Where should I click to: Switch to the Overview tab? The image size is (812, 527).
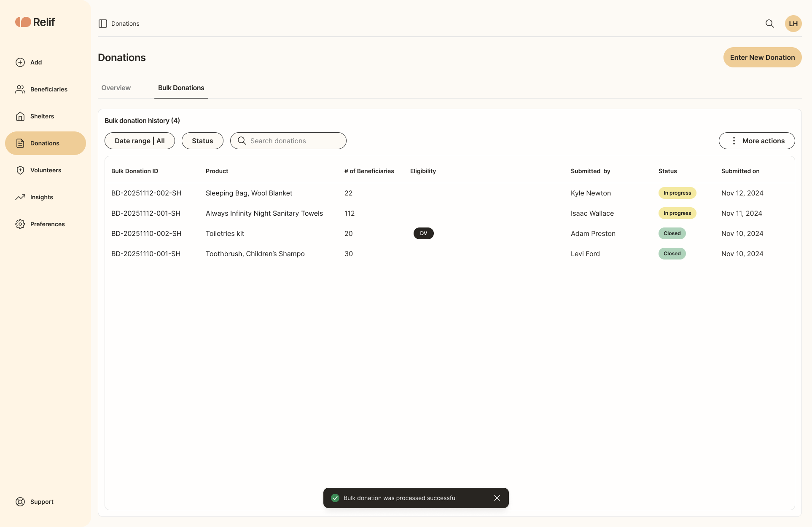pyautogui.click(x=116, y=88)
